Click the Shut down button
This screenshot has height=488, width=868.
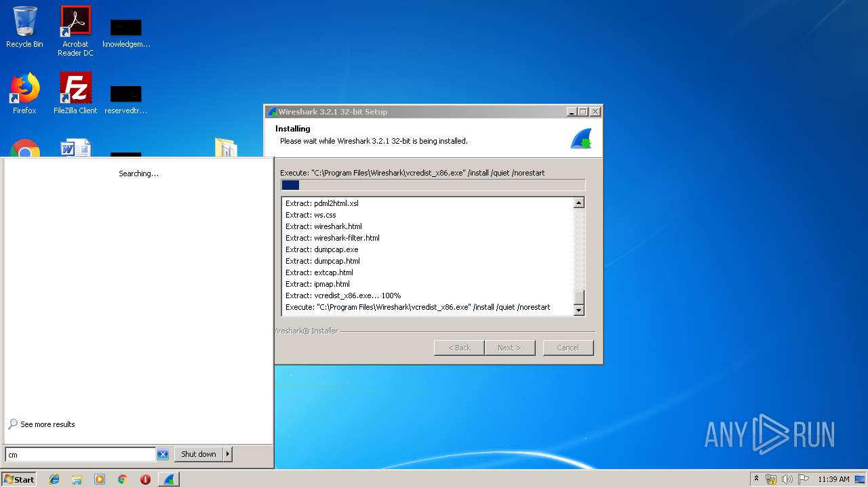pyautogui.click(x=198, y=454)
